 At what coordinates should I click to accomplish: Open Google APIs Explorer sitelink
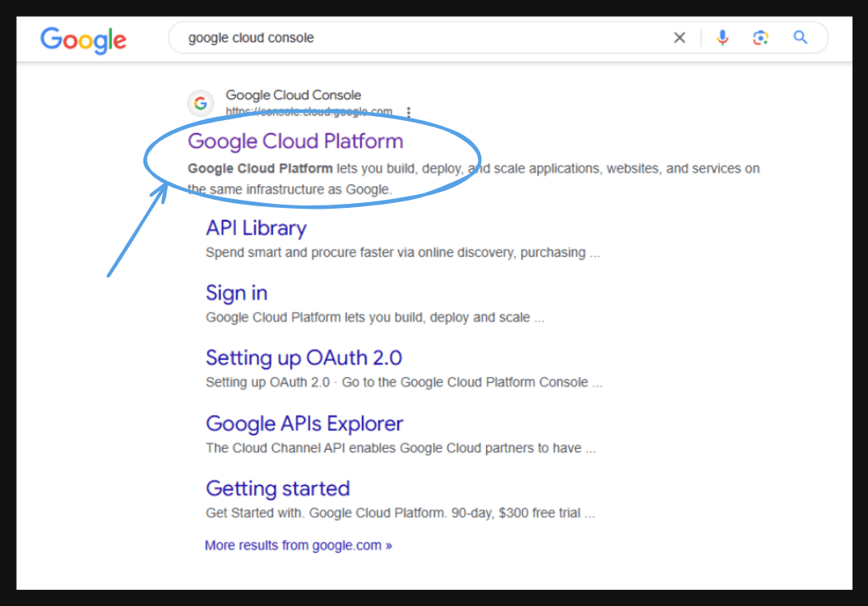click(x=305, y=423)
